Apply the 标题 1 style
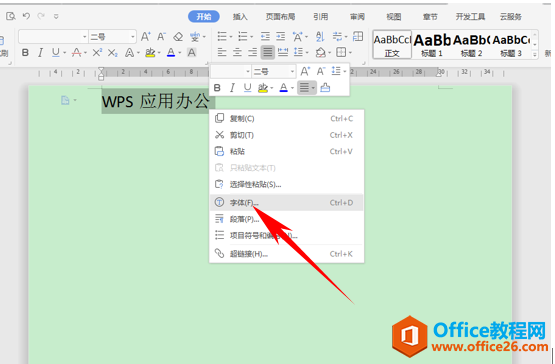Viewport: 555px width, 364px height. (x=431, y=45)
